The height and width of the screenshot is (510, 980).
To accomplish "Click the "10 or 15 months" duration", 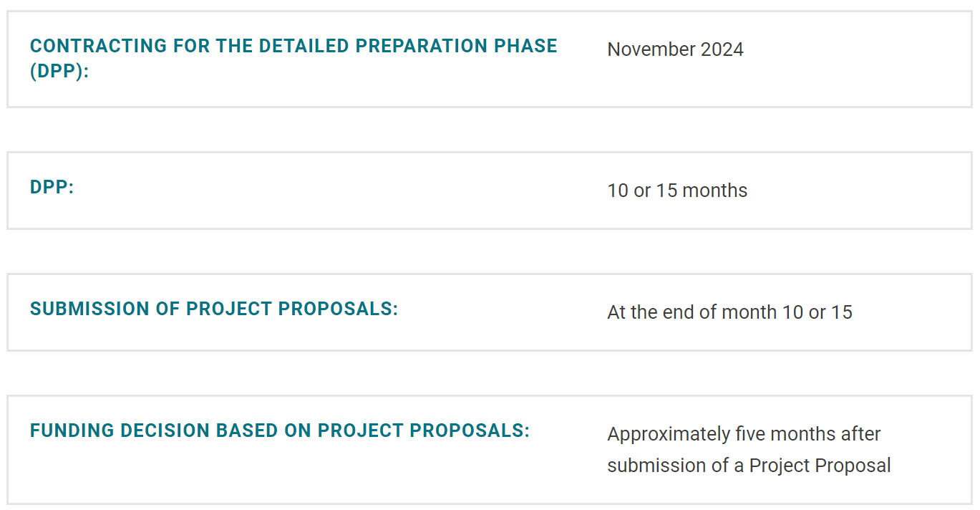I will [x=677, y=191].
